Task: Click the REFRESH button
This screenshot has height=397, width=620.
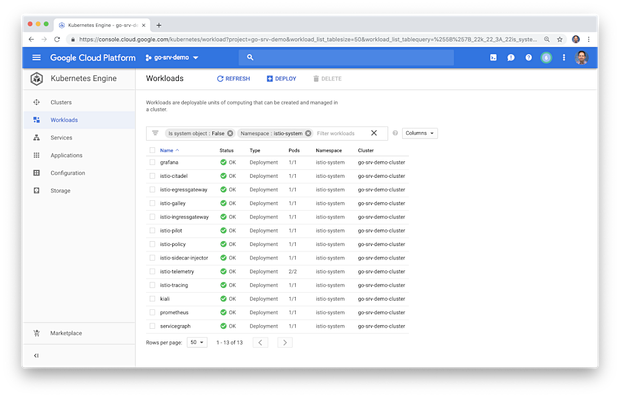Action: click(x=233, y=79)
